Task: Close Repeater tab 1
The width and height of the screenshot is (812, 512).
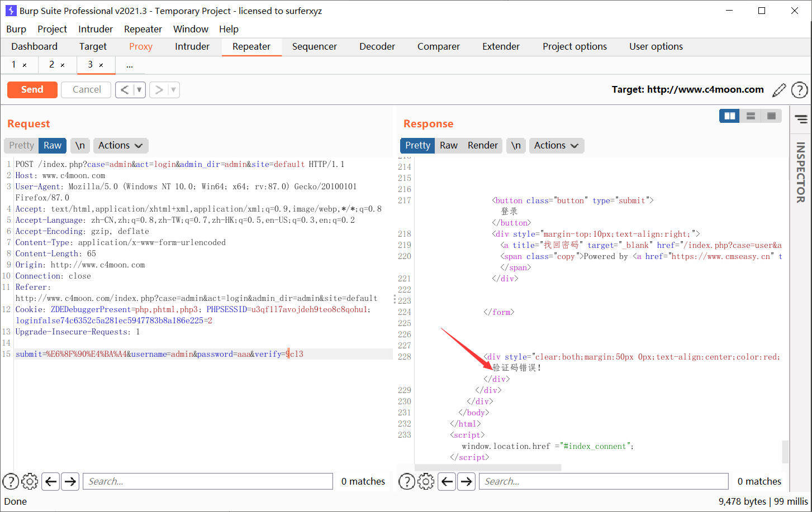Action: (x=25, y=65)
